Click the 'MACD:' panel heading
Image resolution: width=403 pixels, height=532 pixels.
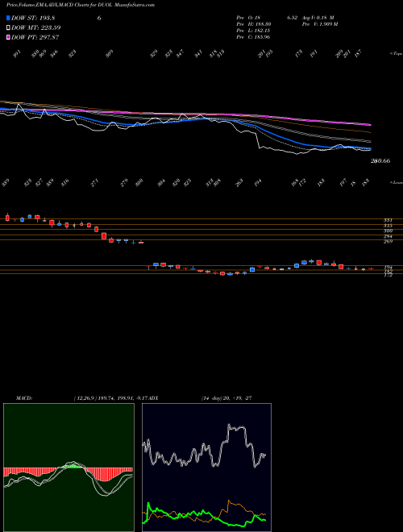tap(24, 398)
